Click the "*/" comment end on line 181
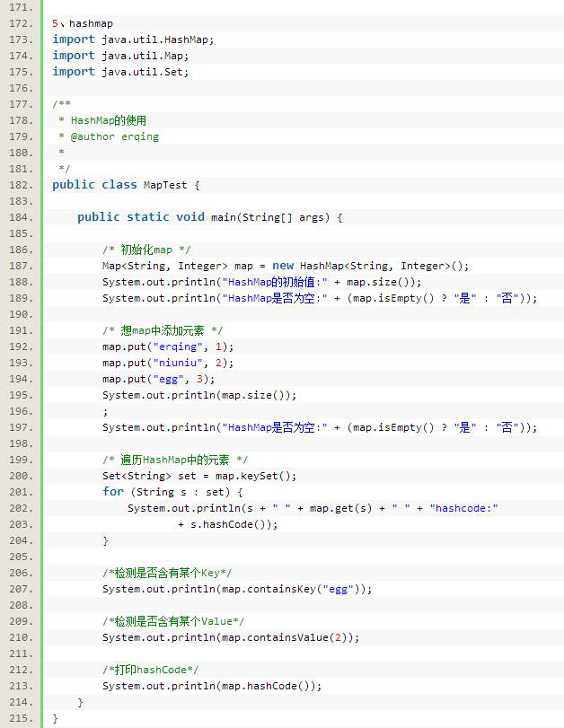564x728 pixels. [65, 169]
